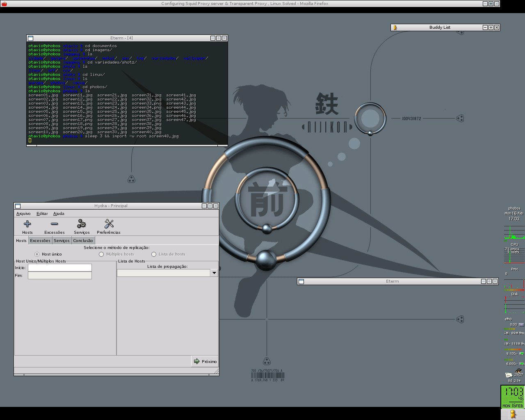Click the Buddy List title text
The width and height of the screenshot is (525, 420).
click(440, 27)
